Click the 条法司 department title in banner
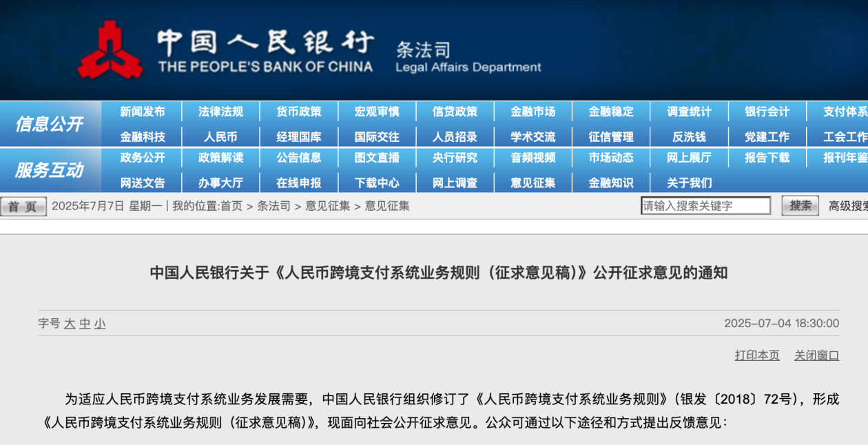 tap(423, 50)
